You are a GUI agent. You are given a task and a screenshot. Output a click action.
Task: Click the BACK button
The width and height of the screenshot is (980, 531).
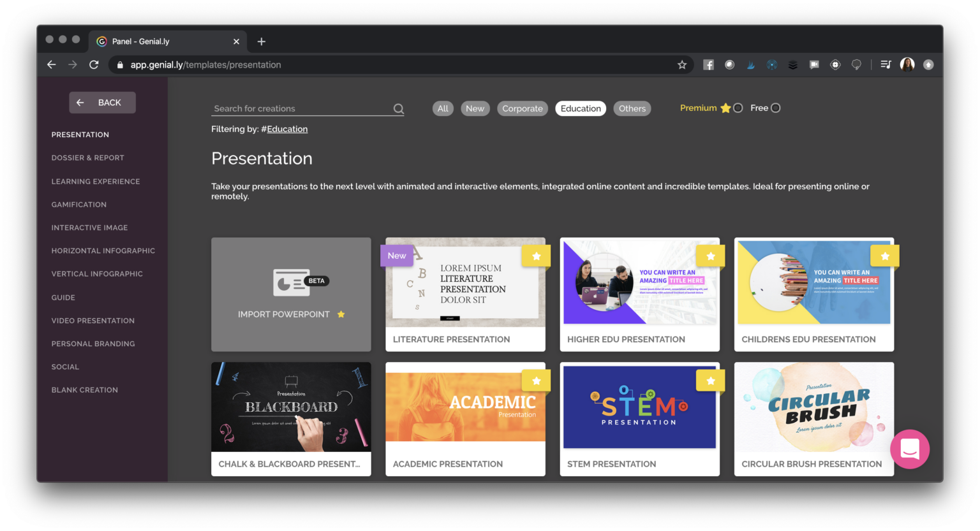click(x=102, y=102)
